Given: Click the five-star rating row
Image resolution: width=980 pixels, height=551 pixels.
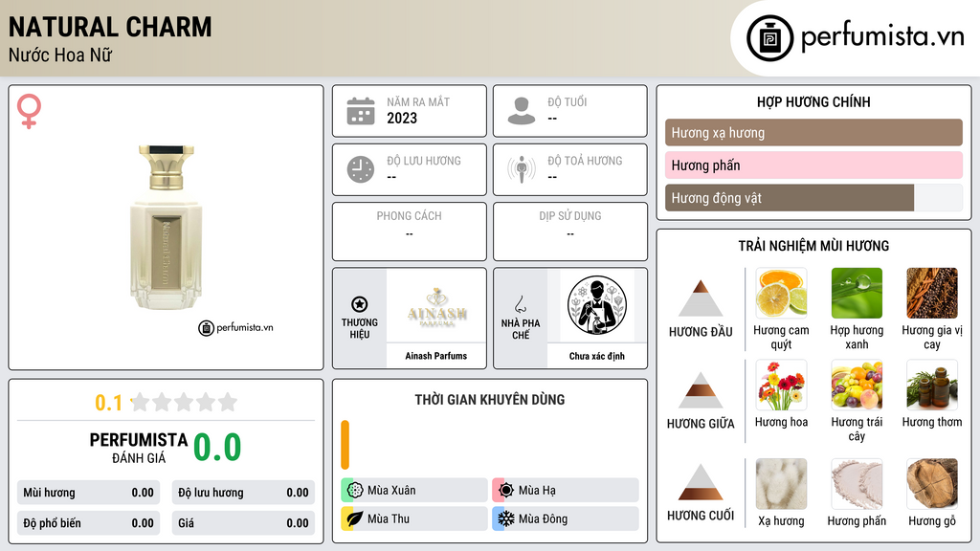Looking at the screenshot, I should 184,402.
